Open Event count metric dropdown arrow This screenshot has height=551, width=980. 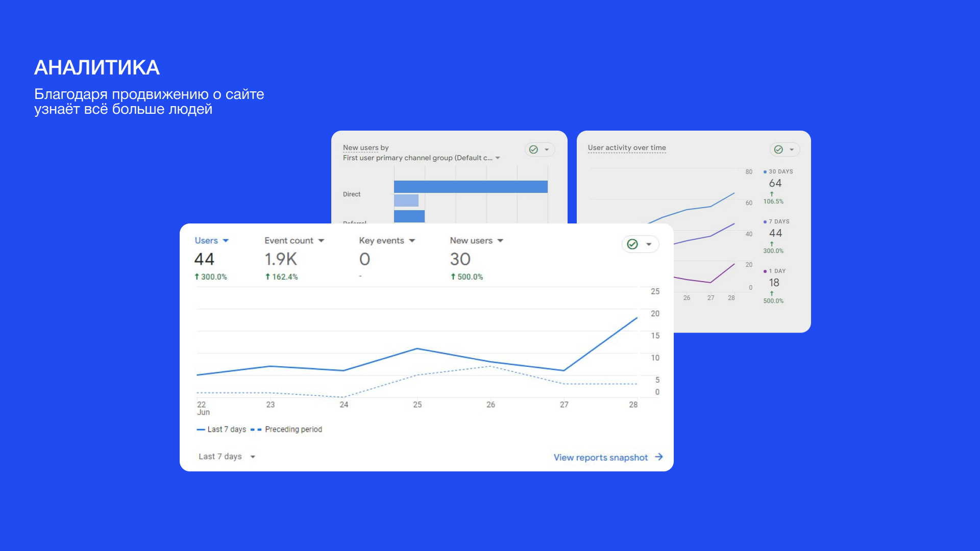[x=321, y=241]
